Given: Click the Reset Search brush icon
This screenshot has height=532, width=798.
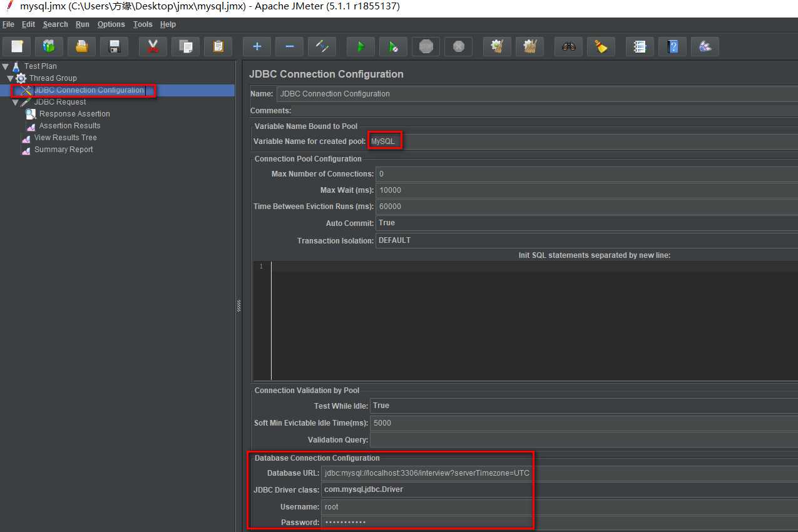Looking at the screenshot, I should [601, 46].
